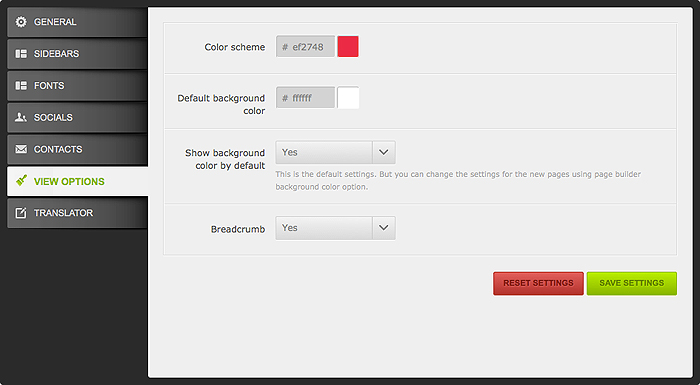The image size is (700, 385).
Task: Click the 'This is the default settings' help text
Action: (458, 180)
